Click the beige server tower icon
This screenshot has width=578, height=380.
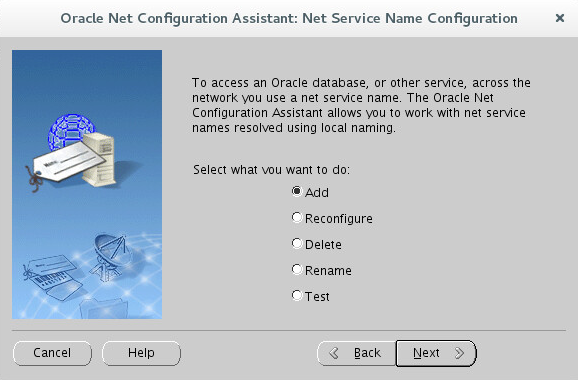tap(99, 159)
